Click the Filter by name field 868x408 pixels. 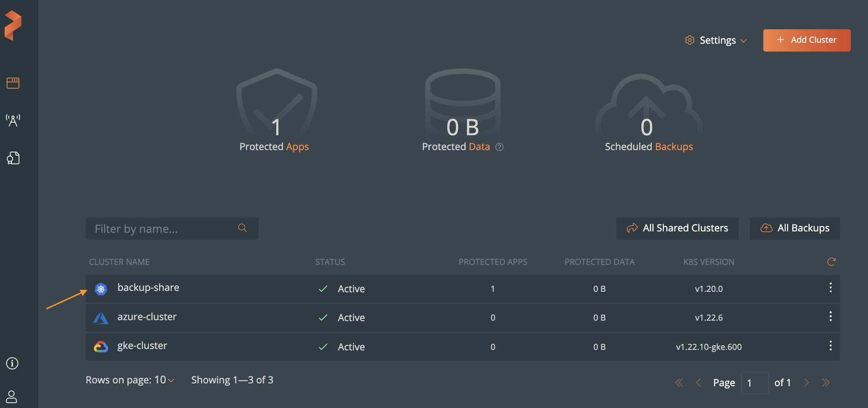point(163,229)
